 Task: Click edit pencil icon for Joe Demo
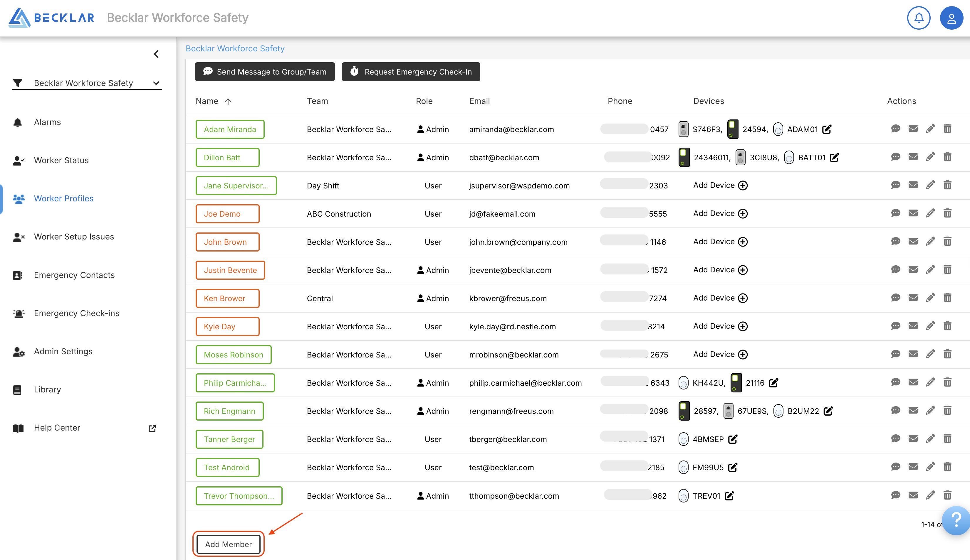(x=930, y=213)
